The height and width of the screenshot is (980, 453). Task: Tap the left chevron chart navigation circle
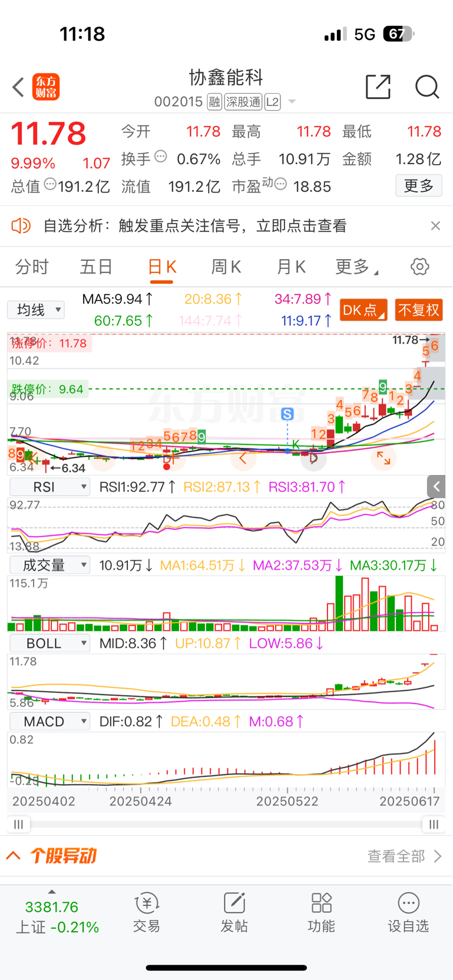[x=243, y=458]
